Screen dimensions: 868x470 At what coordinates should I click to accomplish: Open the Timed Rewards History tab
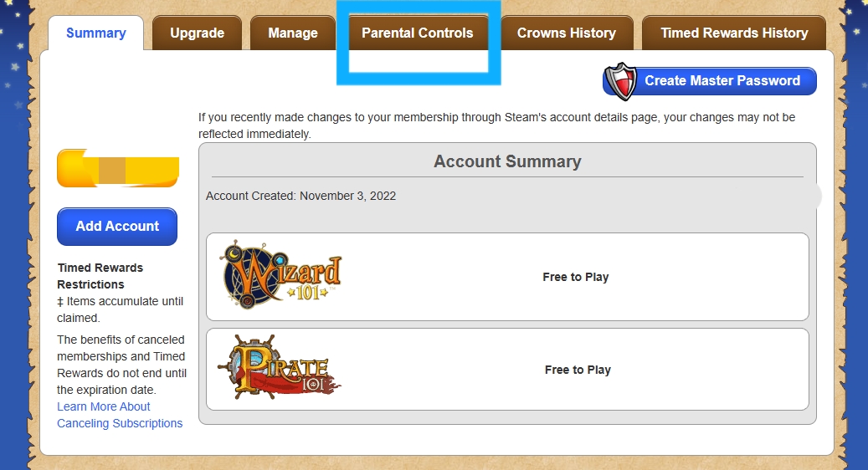tap(734, 33)
